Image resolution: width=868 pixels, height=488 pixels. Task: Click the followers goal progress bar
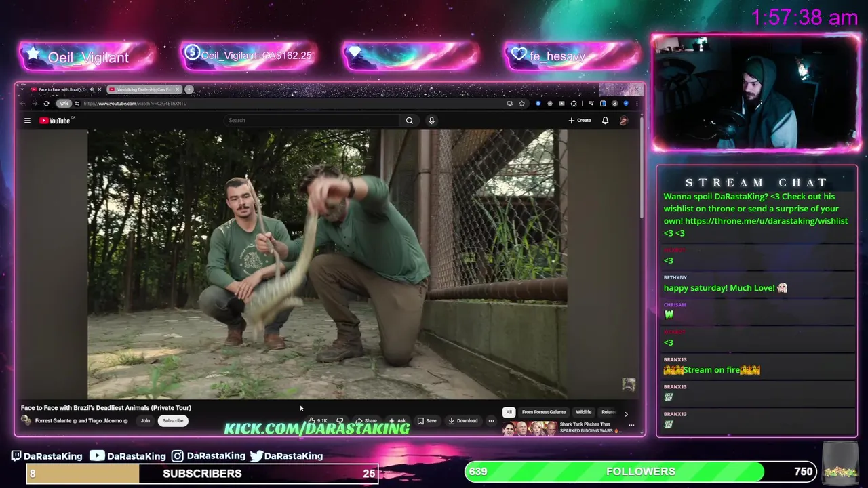click(641, 472)
